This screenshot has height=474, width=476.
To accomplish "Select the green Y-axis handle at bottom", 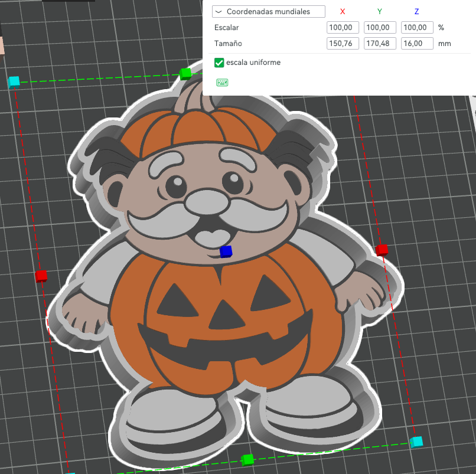I will (x=247, y=460).
